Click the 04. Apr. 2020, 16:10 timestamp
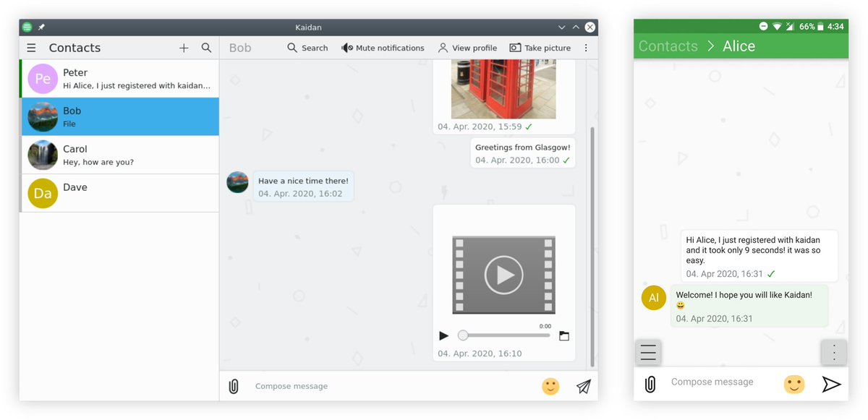This screenshot has width=868, height=420. pos(480,353)
